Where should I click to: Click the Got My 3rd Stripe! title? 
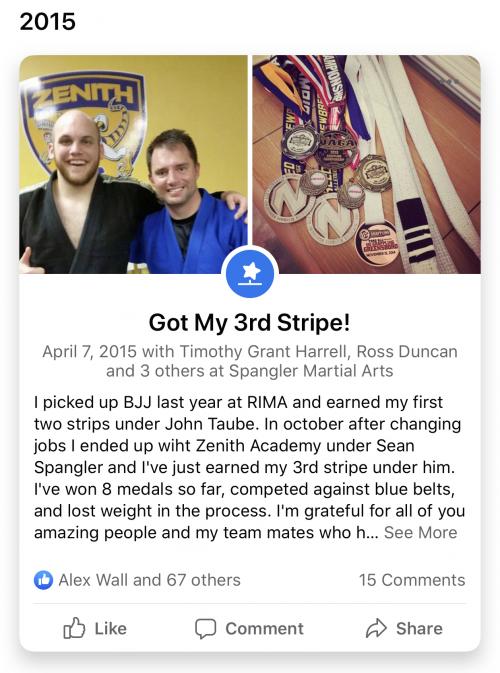pyautogui.click(x=249, y=322)
